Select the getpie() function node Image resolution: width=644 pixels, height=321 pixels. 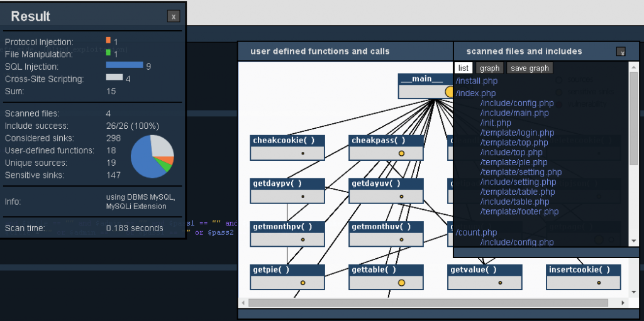[287, 270]
